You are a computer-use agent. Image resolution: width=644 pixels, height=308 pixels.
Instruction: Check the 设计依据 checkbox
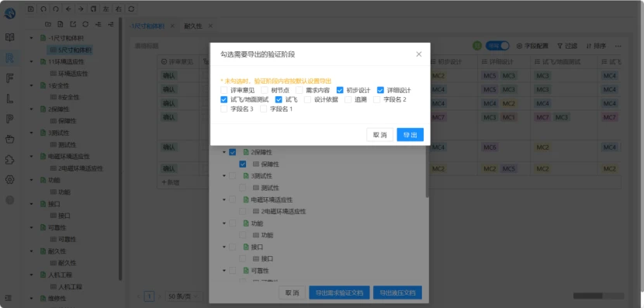(307, 99)
